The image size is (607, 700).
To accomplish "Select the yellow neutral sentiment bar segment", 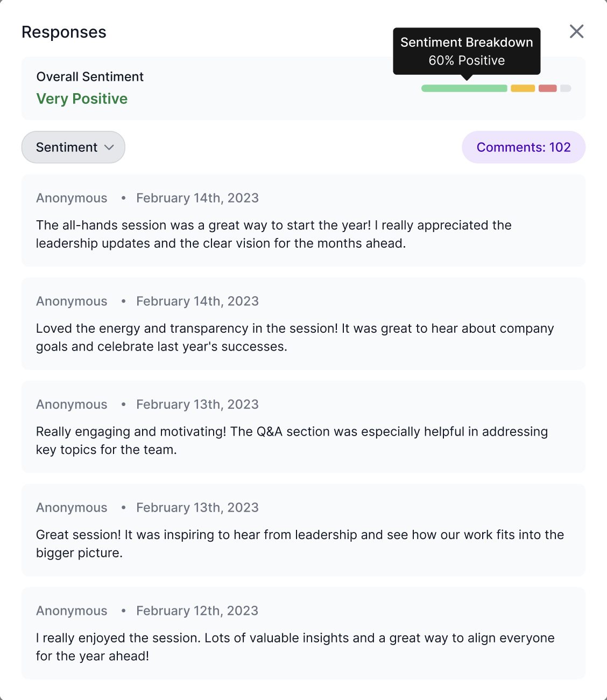I will coord(523,88).
